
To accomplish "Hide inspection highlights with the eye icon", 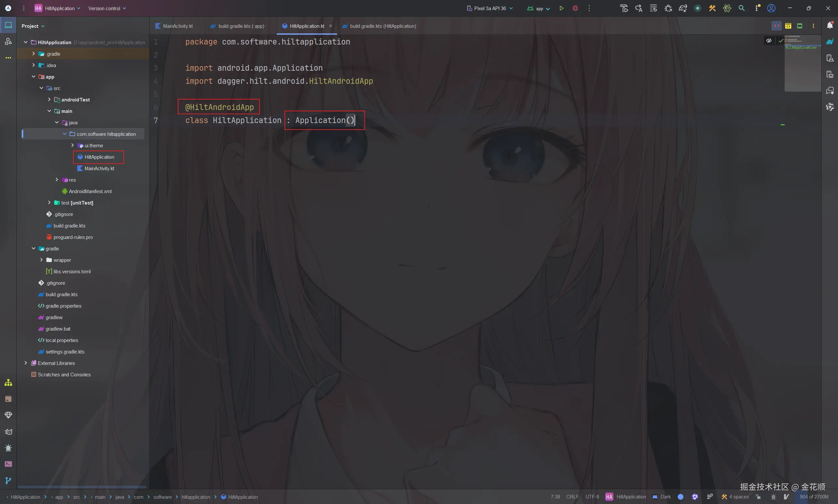I will tap(769, 40).
